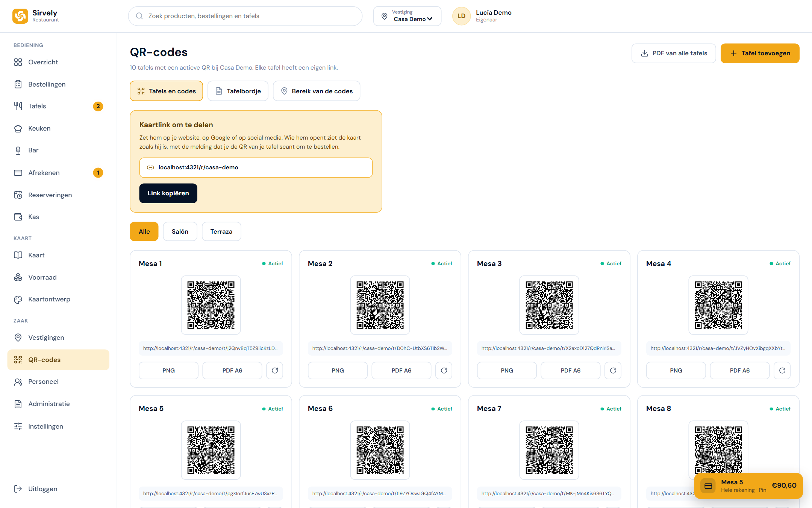This screenshot has height=508, width=812.
Task: Filter tables by Terraza
Action: click(x=221, y=231)
